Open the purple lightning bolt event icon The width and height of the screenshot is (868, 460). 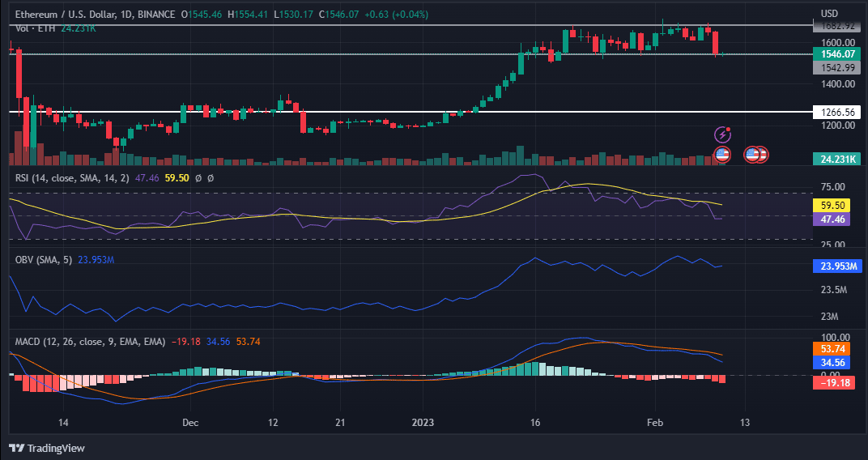722,134
